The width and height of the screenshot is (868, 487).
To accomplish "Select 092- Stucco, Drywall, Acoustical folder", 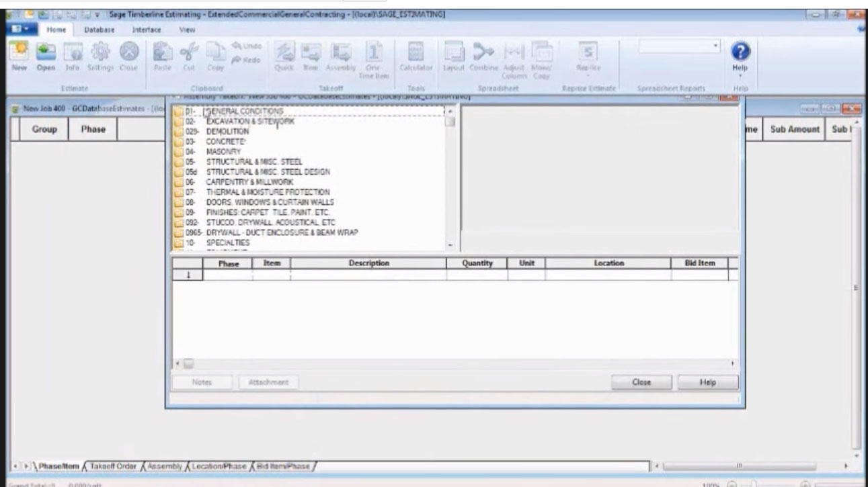I will tap(255, 222).
